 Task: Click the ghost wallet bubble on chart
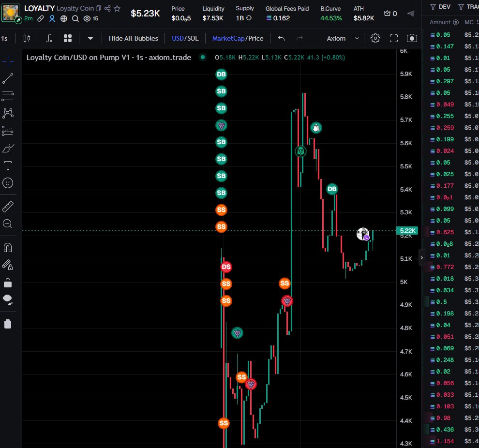point(316,128)
